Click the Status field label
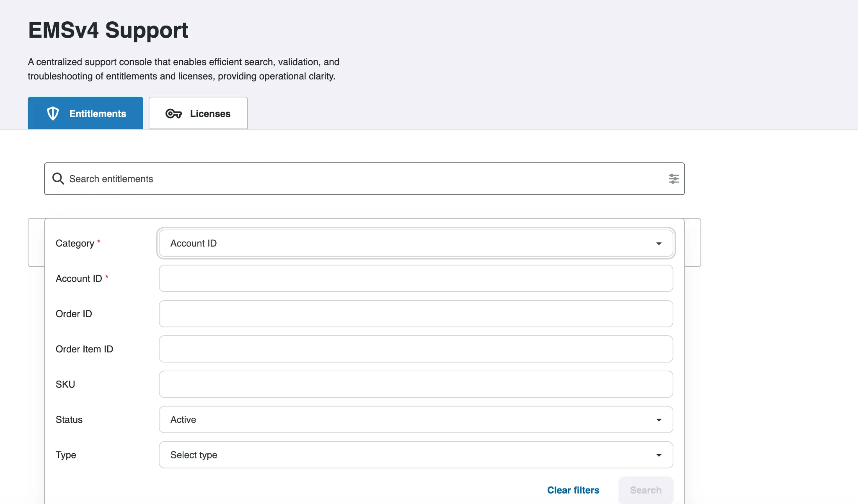858x504 pixels. (x=69, y=419)
